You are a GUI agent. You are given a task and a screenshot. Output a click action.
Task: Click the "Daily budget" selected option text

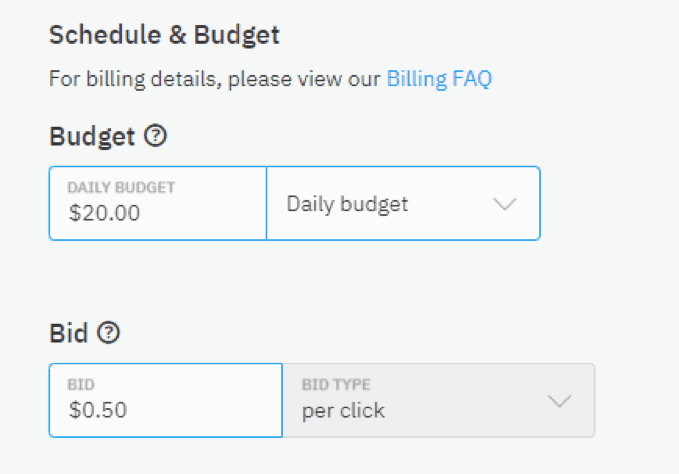(347, 204)
